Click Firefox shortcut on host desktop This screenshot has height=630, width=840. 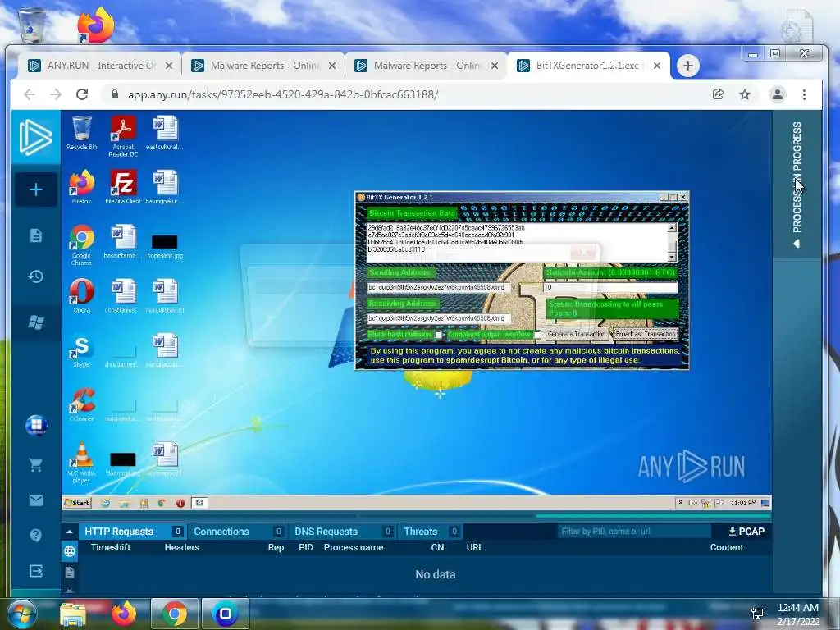pos(96,25)
